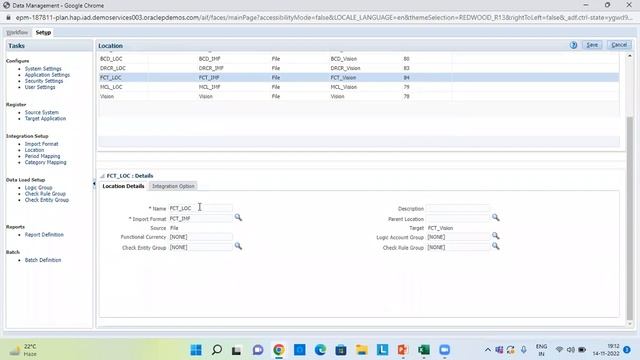Viewport: 640px width, 360px height.
Task: Open Check Entity Group search magnifier
Action: [x=238, y=246]
